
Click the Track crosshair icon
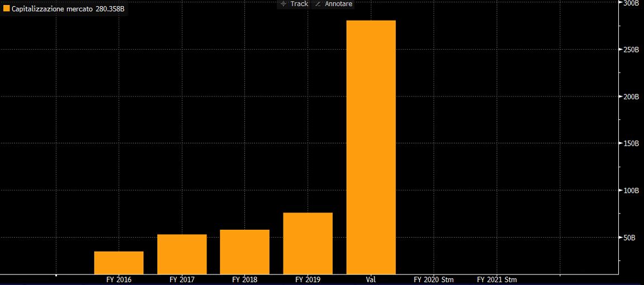[x=283, y=4]
